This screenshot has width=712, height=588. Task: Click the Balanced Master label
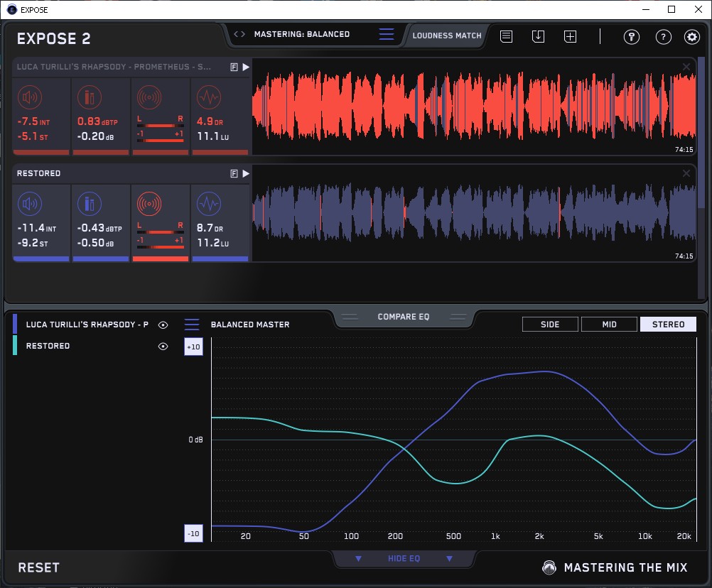(x=250, y=325)
